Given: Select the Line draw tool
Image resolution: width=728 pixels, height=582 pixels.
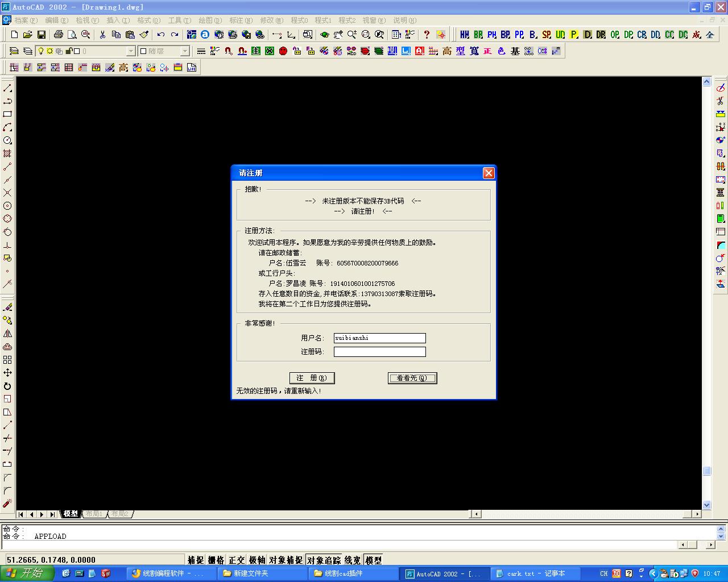Looking at the screenshot, I should click(7, 88).
